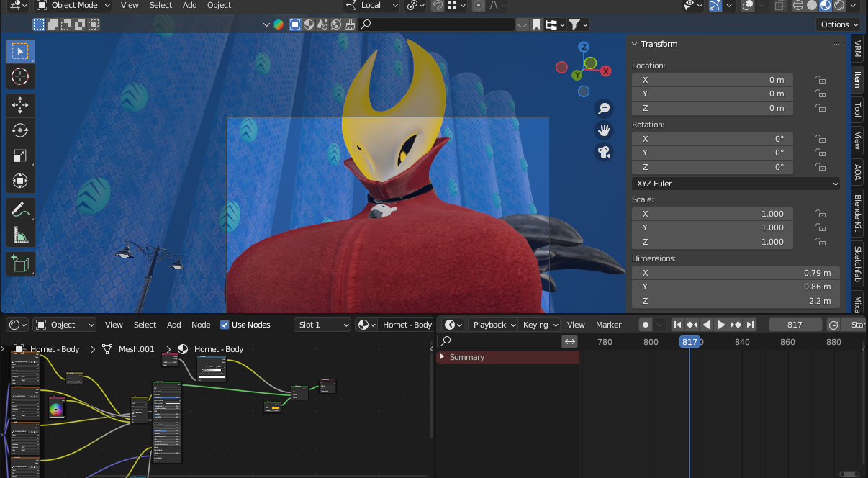Click the 817 playhead marker in timeline
This screenshot has width=868, height=478.
(690, 342)
